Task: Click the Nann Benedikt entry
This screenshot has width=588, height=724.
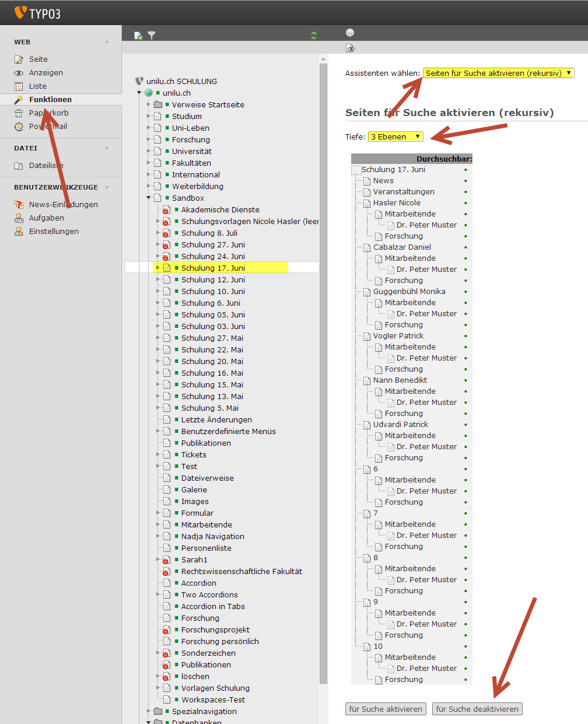Action: [400, 380]
